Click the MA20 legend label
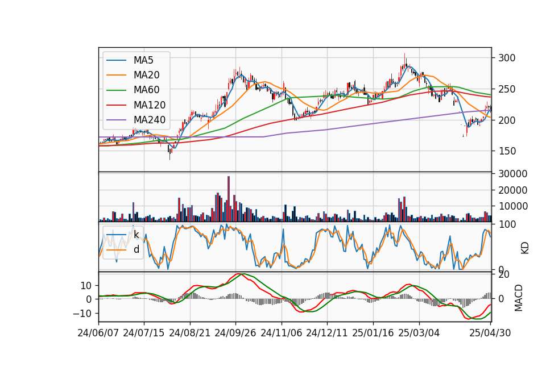The height and width of the screenshot is (392, 546). (146, 75)
